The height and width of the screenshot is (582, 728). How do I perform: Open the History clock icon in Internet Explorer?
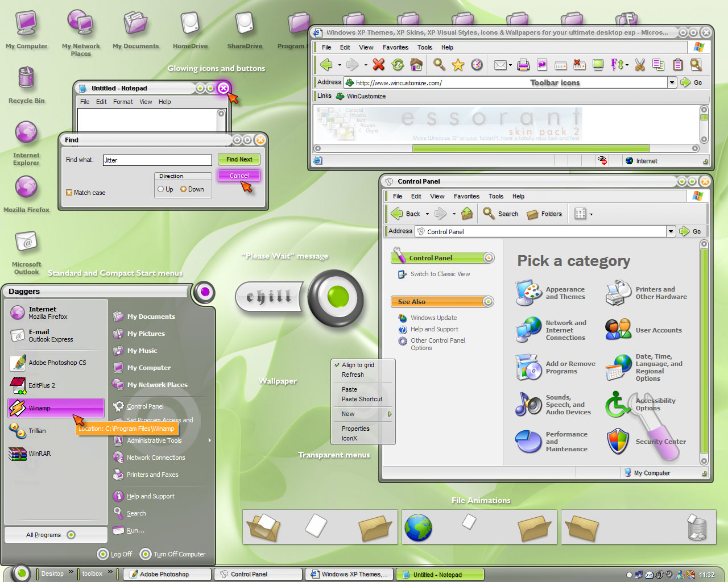tap(477, 65)
